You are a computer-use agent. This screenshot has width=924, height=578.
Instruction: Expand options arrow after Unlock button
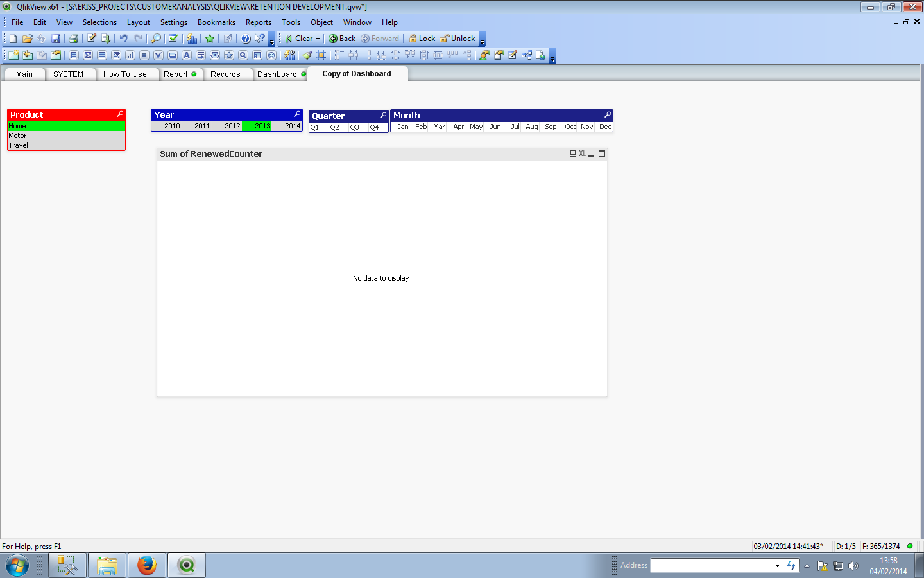coord(483,39)
